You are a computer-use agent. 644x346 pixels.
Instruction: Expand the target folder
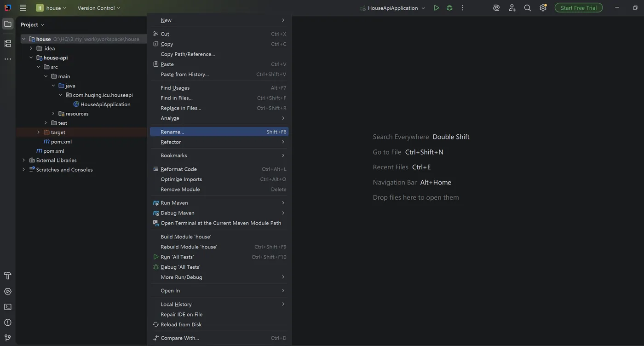click(x=39, y=132)
